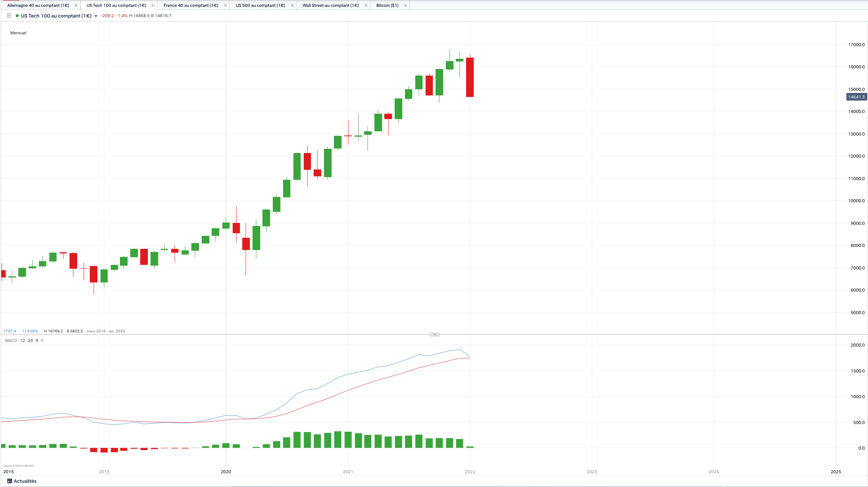Close the US 500 tab
The height and width of the screenshot is (487, 868).
click(x=292, y=5)
